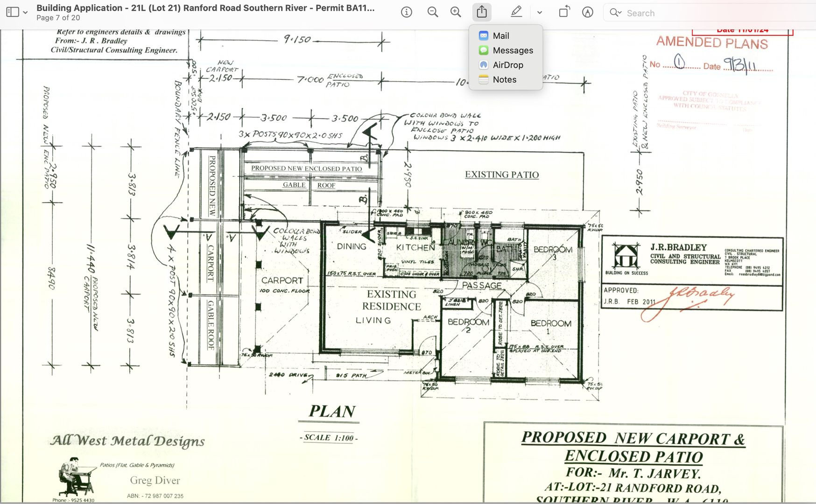This screenshot has height=504, width=816.
Task: Click the 'J.R.BRADLEY' engineer name
Action: click(679, 247)
